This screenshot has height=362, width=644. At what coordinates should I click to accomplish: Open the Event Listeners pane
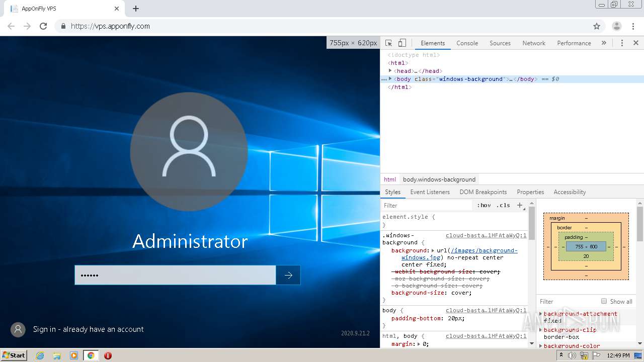430,192
